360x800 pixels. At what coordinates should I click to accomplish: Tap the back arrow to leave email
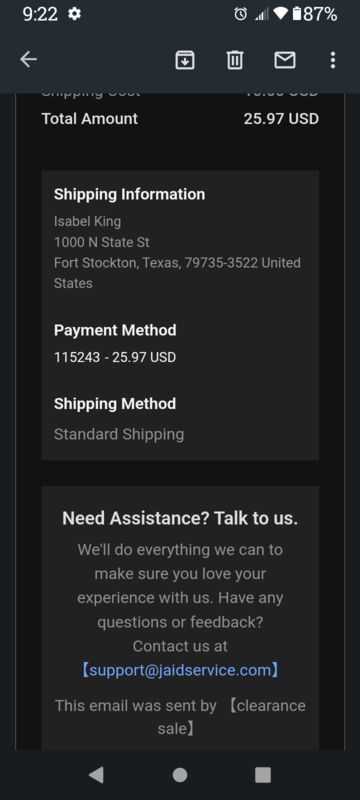tap(29, 60)
